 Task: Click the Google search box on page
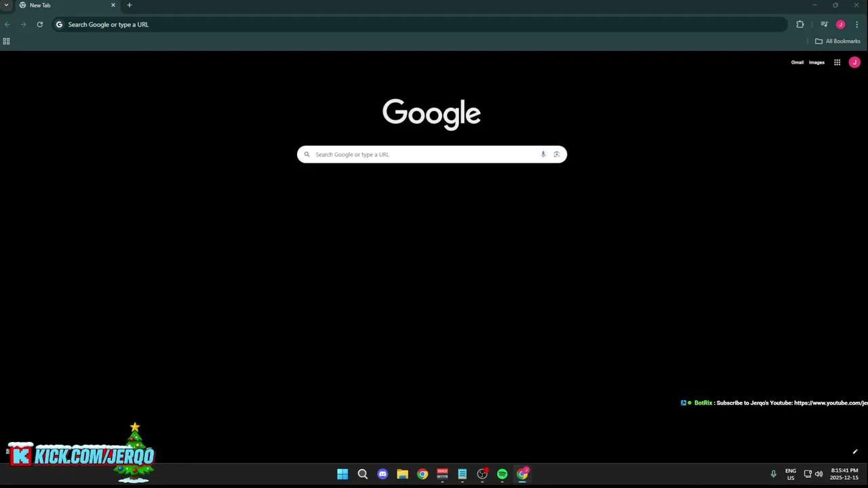[x=431, y=155]
